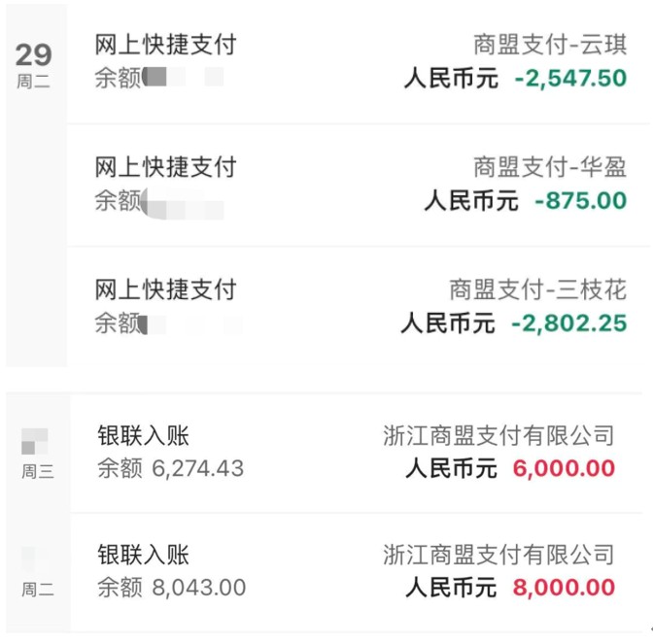Click the -2,547.50 amount

tap(570, 78)
